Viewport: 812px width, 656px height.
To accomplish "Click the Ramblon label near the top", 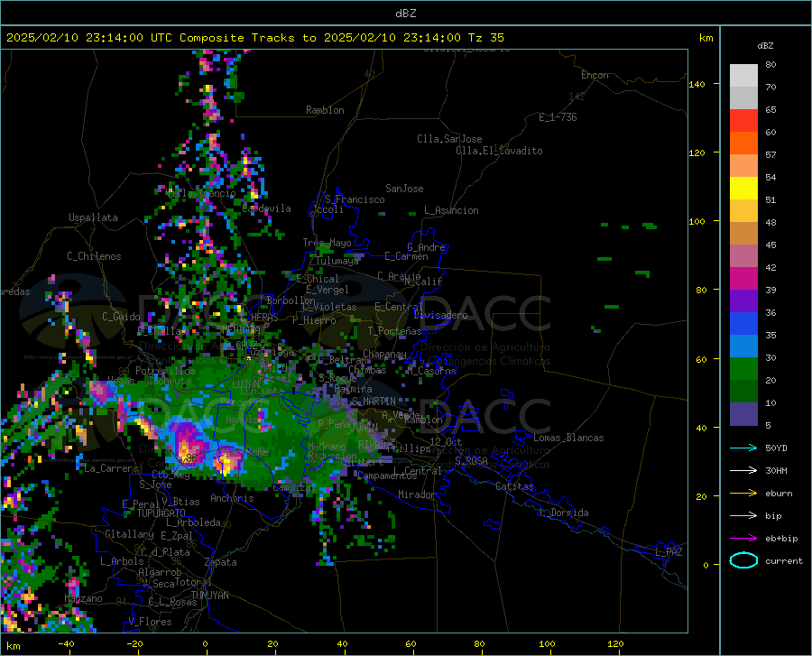I will 325,110.
